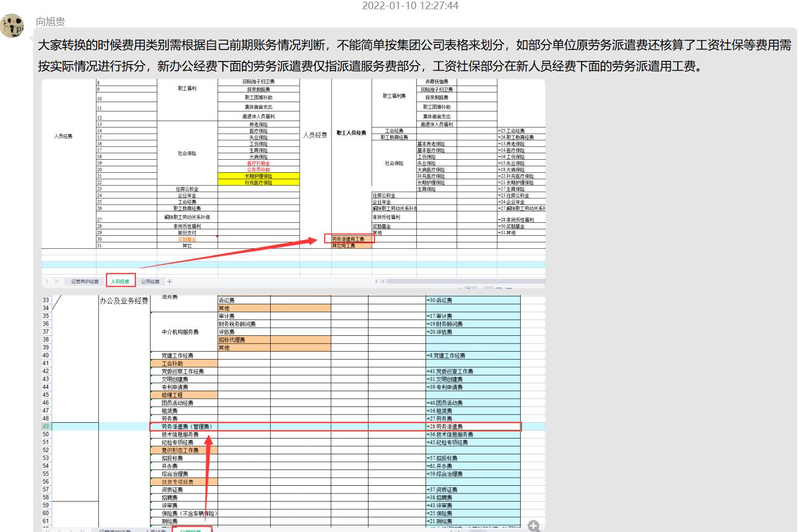Click sender name 向旭贵
This screenshot has width=799, height=532.
coord(51,22)
